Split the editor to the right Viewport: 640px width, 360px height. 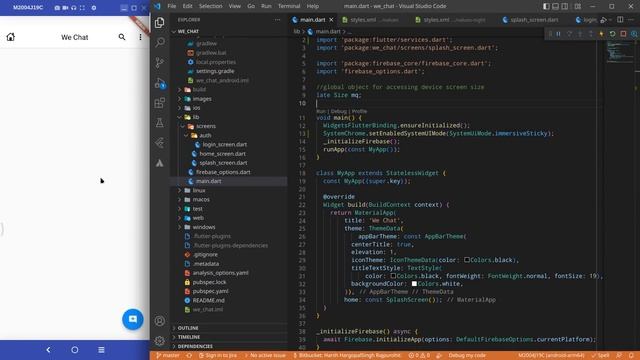[x=620, y=20]
